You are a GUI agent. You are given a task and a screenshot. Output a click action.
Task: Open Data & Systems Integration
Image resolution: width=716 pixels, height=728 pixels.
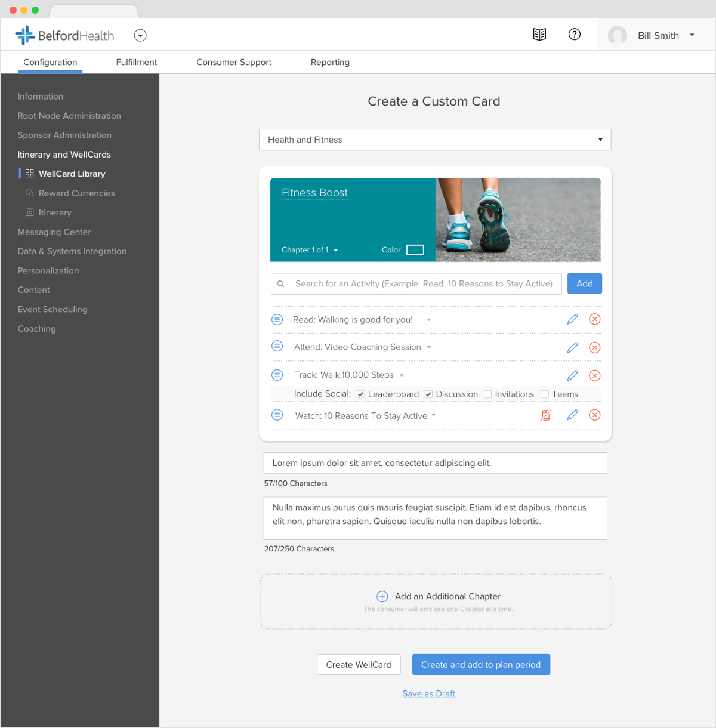pyautogui.click(x=72, y=251)
